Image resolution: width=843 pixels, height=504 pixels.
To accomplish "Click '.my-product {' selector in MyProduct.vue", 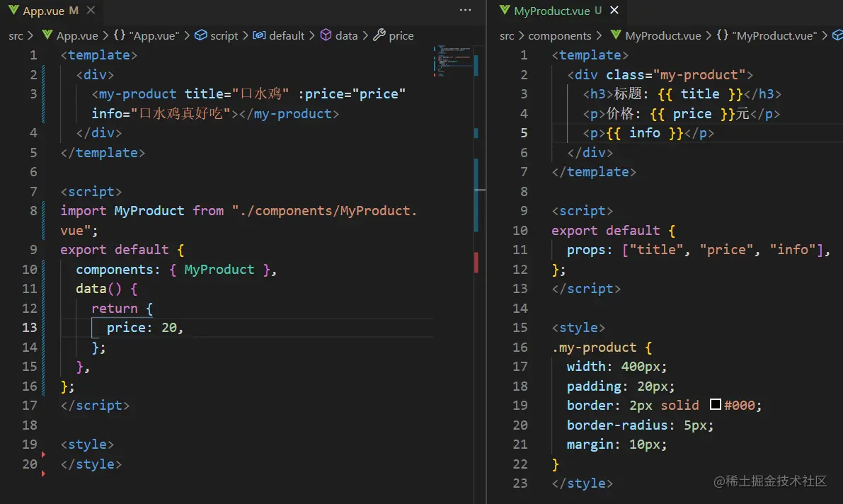I will coord(602,348).
